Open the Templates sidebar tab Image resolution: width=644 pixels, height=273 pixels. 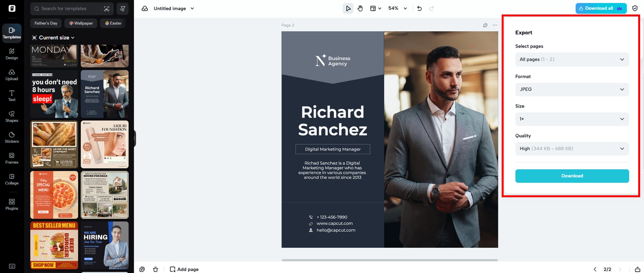pos(12,33)
